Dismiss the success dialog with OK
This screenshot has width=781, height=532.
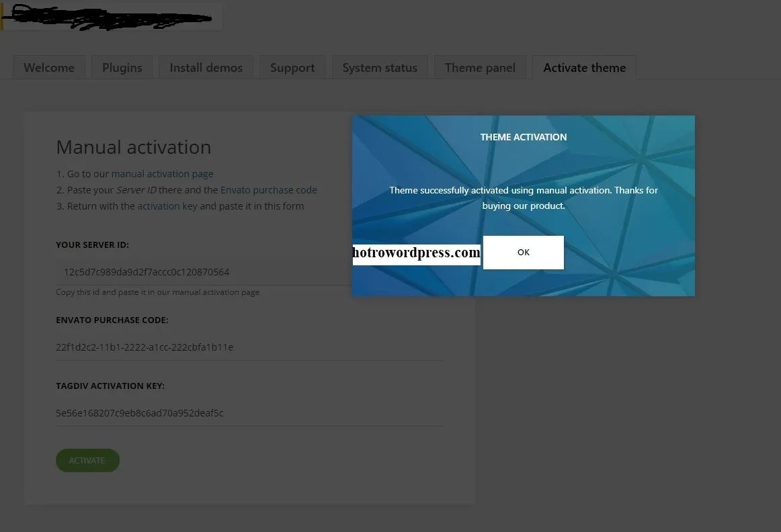pyautogui.click(x=523, y=252)
